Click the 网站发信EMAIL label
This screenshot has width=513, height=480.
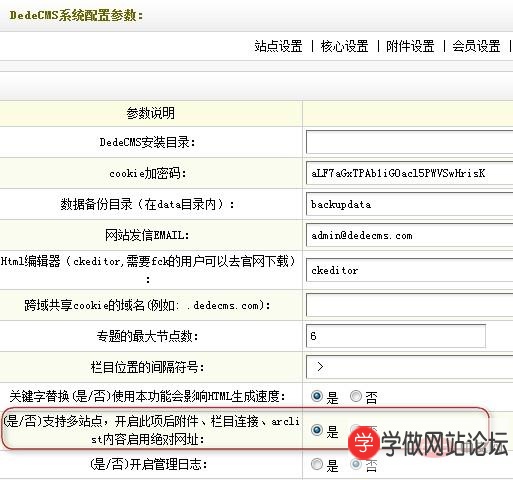(147, 235)
